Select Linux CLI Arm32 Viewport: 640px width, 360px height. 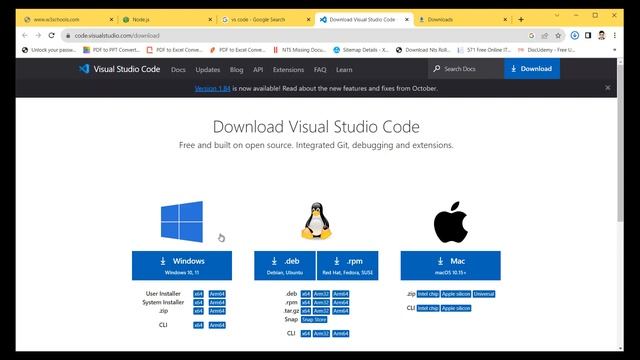point(321,334)
